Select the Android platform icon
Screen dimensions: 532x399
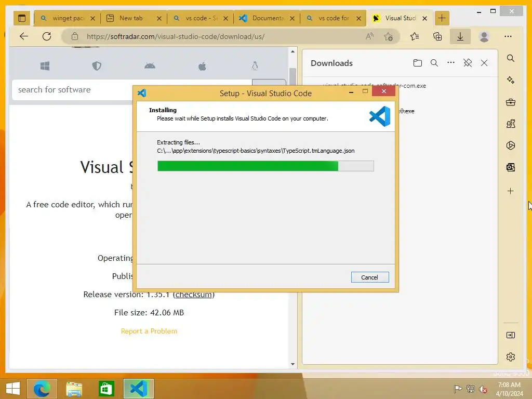coord(150,66)
